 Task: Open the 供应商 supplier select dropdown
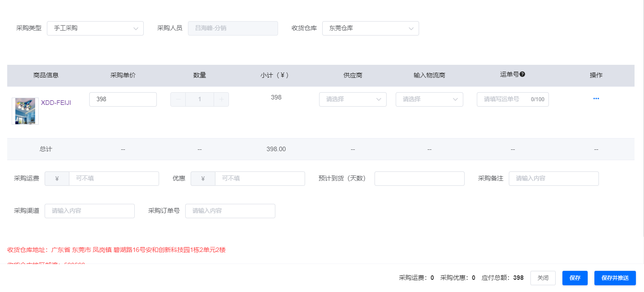point(352,99)
